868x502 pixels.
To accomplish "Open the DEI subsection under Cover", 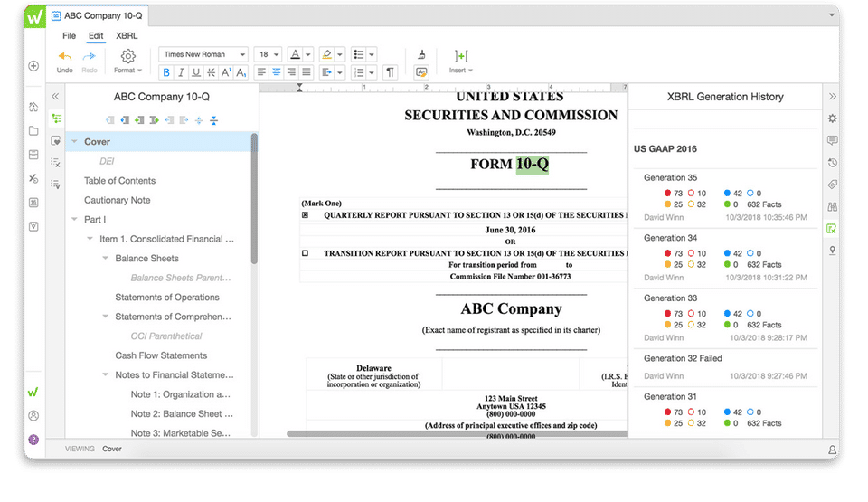I will point(107,161).
